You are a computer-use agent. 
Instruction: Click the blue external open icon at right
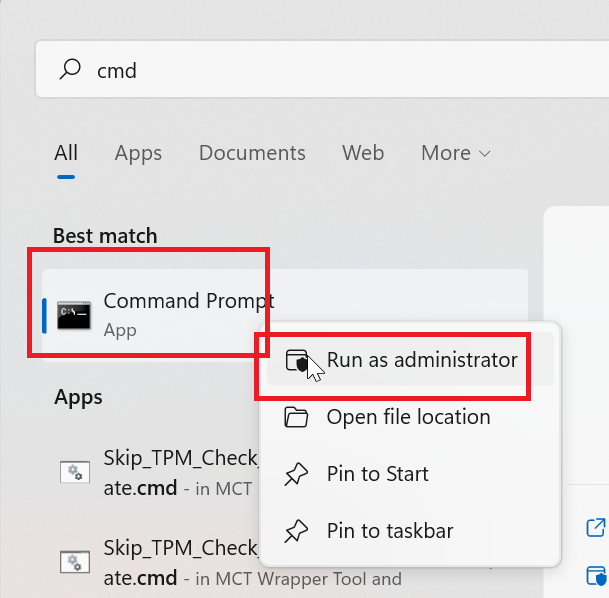[x=596, y=528]
